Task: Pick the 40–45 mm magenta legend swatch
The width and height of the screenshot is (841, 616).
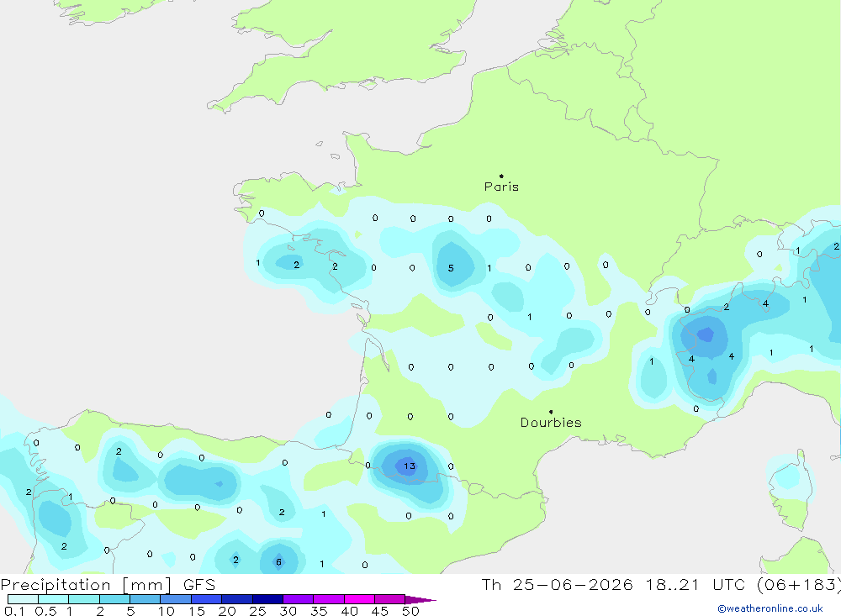Action: point(359,599)
